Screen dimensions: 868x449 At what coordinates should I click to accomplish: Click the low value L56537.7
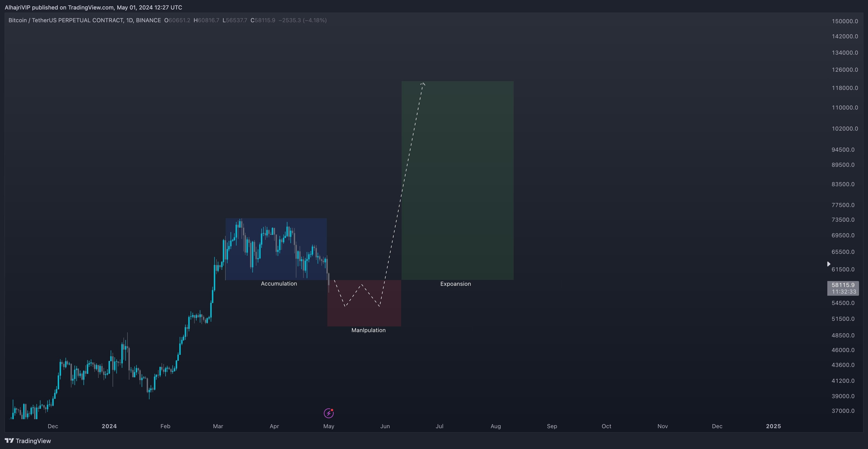pos(235,20)
